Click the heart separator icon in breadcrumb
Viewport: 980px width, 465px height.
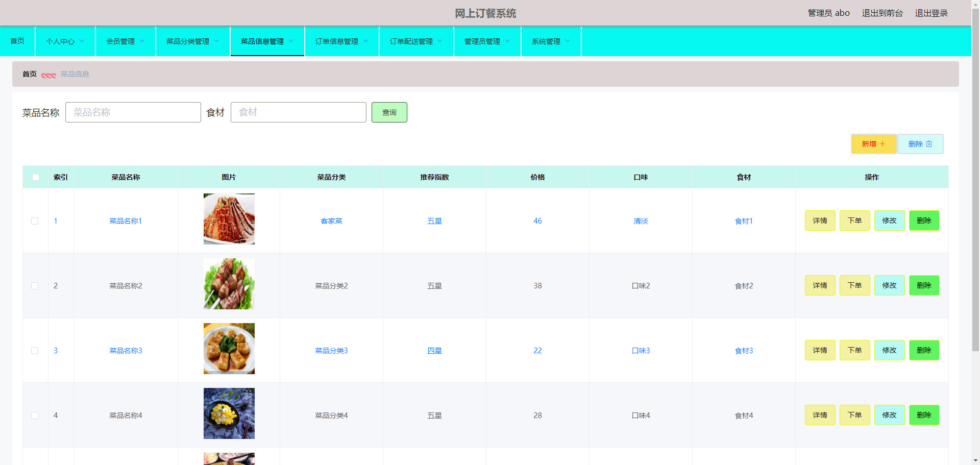click(48, 75)
